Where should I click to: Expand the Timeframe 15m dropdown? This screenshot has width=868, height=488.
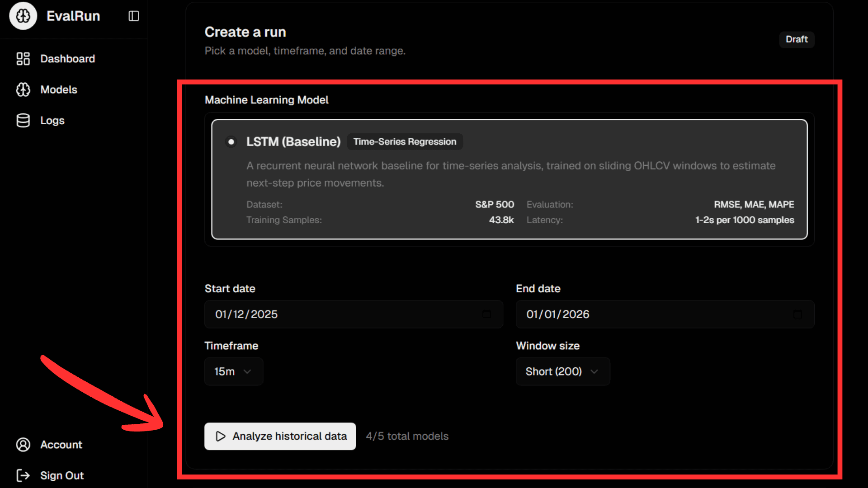click(233, 371)
